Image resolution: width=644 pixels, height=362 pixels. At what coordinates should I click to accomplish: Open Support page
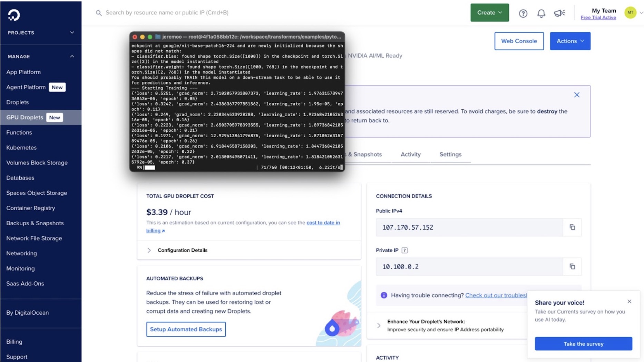click(17, 357)
